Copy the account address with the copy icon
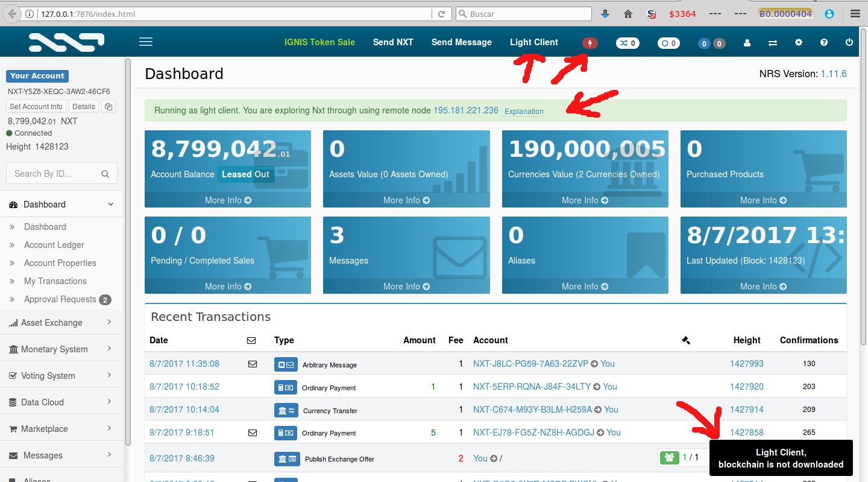The image size is (868, 482). point(108,107)
